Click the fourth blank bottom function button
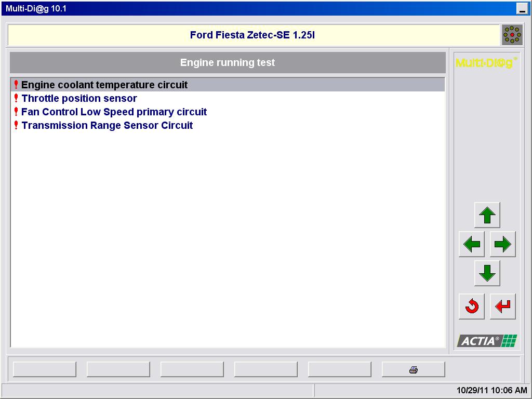 click(265, 369)
